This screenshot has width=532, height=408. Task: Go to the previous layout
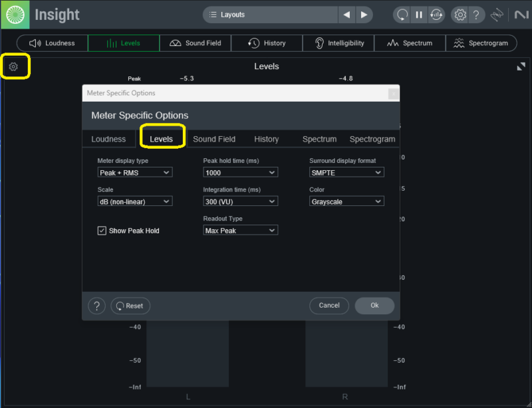pyautogui.click(x=346, y=15)
